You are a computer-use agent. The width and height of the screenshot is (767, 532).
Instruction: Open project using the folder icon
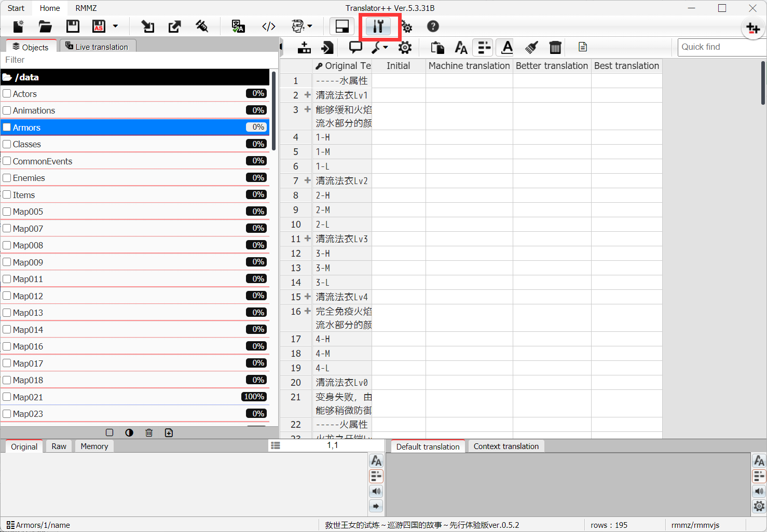pyautogui.click(x=46, y=26)
